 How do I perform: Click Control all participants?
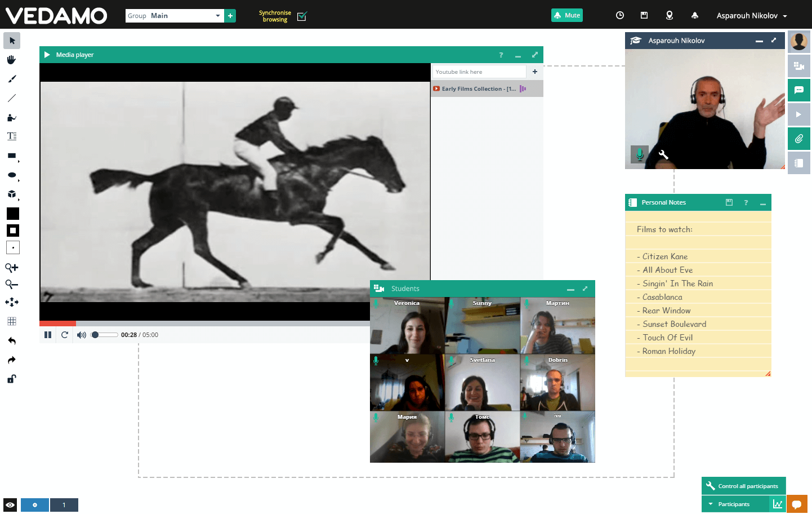(x=743, y=485)
